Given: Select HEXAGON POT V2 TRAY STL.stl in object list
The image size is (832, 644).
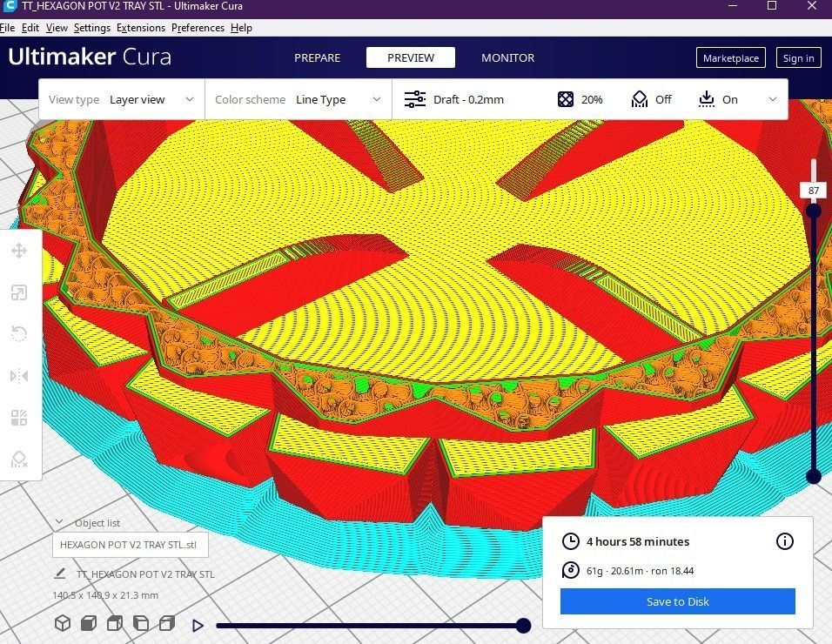Looking at the screenshot, I should (130, 545).
